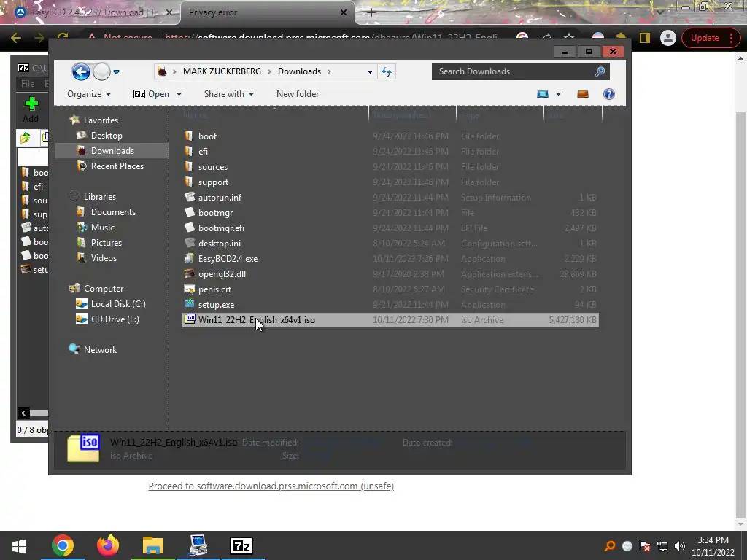The image size is (747, 560).
Task: Open File Explorer from the taskbar
Action: pos(153,545)
